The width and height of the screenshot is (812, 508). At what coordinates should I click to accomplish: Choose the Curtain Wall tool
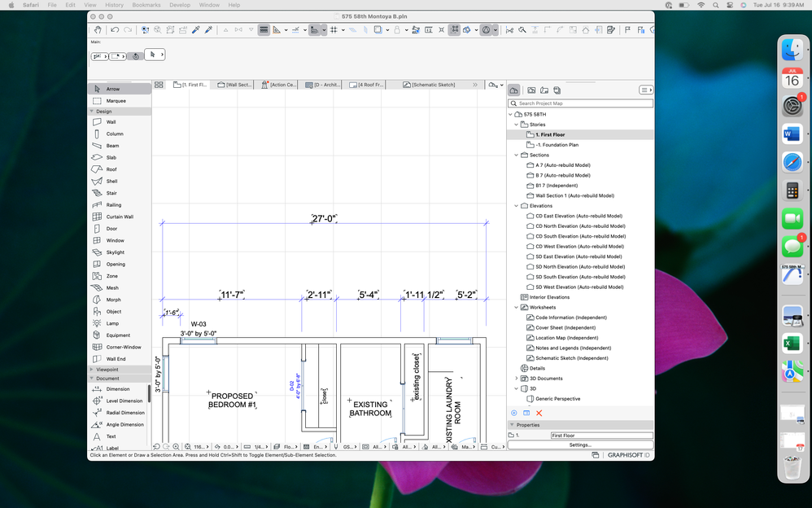pyautogui.click(x=120, y=217)
